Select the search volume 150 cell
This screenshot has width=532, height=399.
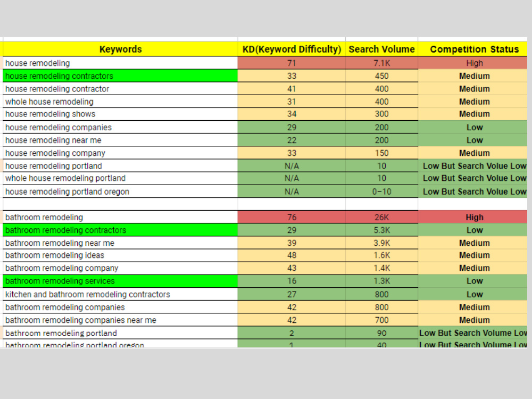(381, 153)
